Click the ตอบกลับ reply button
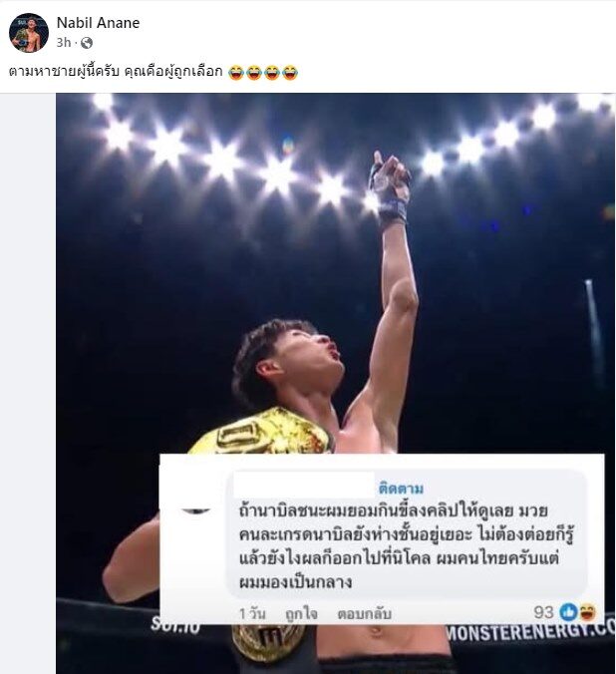The image size is (616, 674). pos(364,614)
